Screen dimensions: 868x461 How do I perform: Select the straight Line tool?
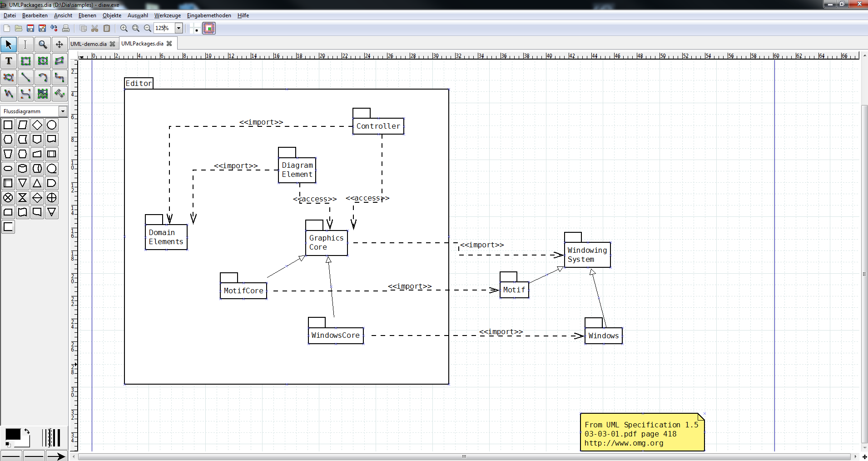coord(25,77)
